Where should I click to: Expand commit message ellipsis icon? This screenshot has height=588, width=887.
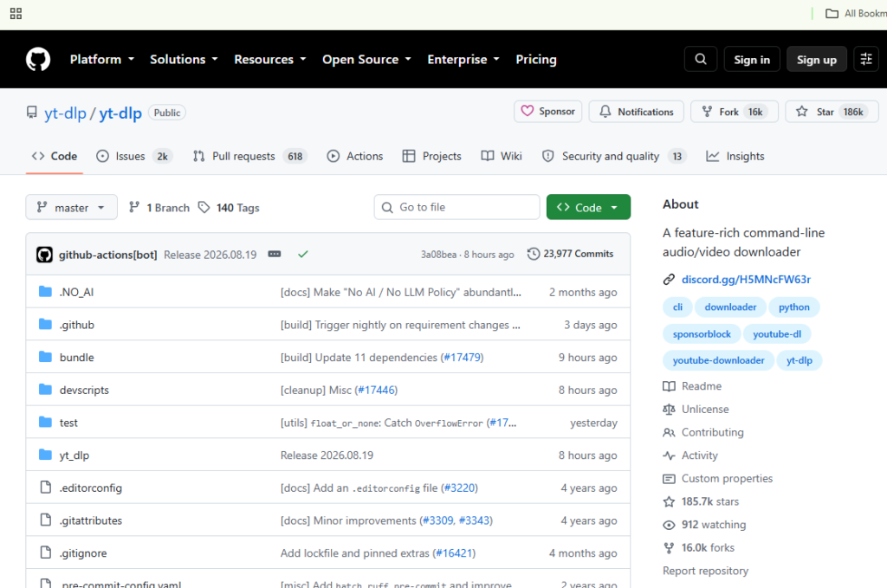275,254
